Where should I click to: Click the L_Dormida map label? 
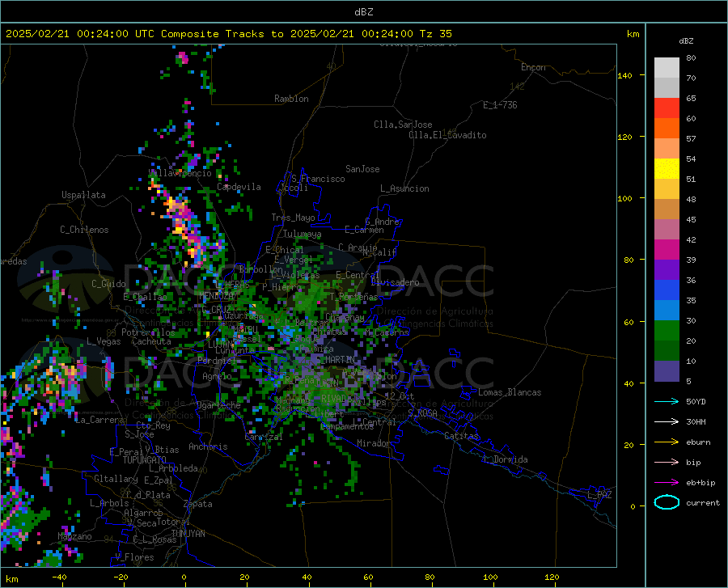(x=505, y=459)
